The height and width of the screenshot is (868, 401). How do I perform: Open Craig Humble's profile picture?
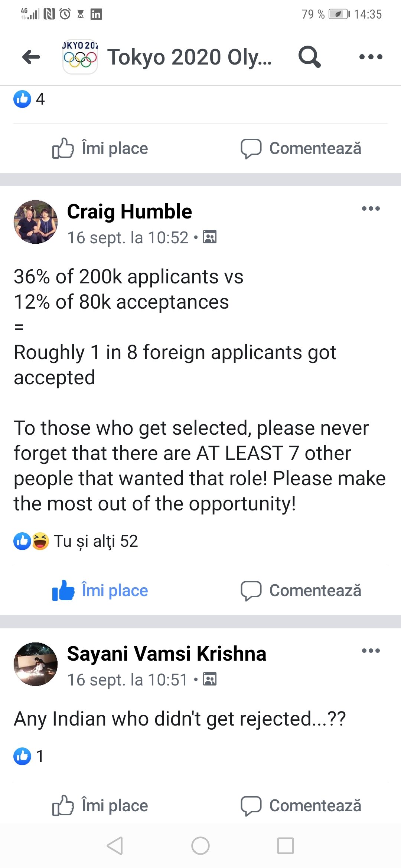click(x=36, y=222)
